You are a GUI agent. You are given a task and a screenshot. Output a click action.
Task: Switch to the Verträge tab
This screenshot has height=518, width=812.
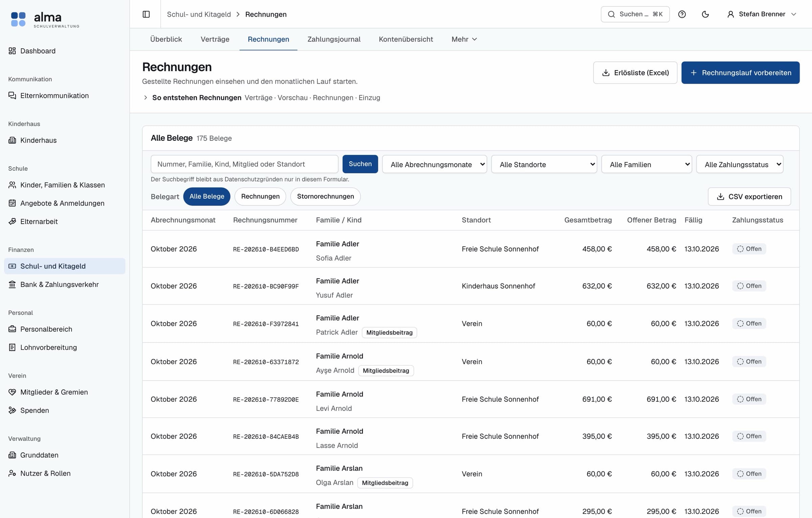click(x=215, y=39)
